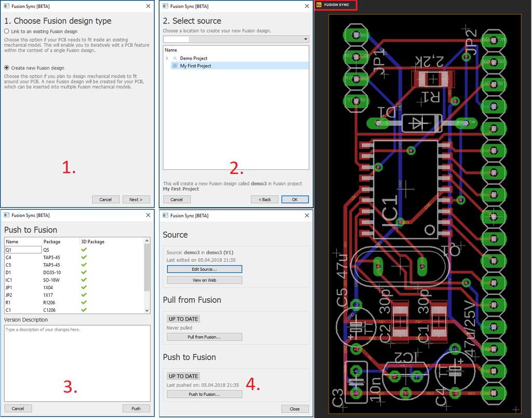This screenshot has width=532, height=418.
Task: Click the Q1 name cell
Action: [x=23, y=250]
